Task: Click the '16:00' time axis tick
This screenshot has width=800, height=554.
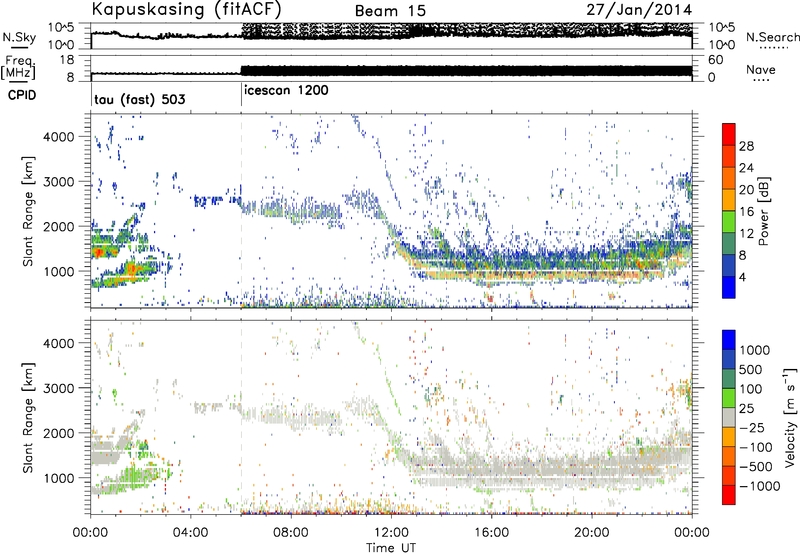Action: (x=491, y=533)
